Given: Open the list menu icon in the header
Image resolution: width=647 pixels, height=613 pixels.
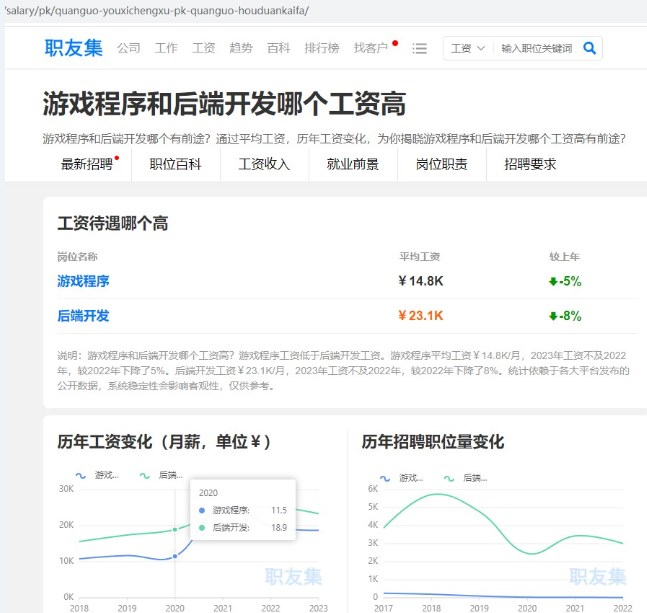Looking at the screenshot, I should tap(419, 49).
